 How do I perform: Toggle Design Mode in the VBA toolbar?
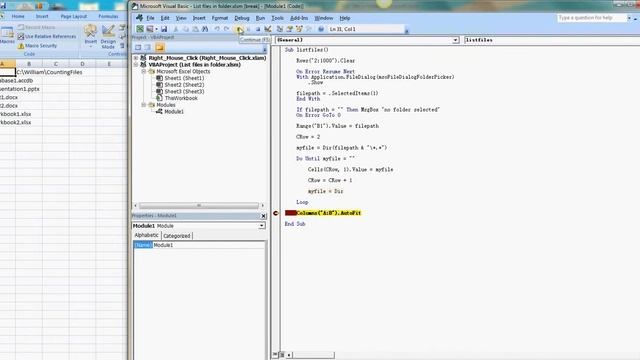pyautogui.click(x=268, y=29)
